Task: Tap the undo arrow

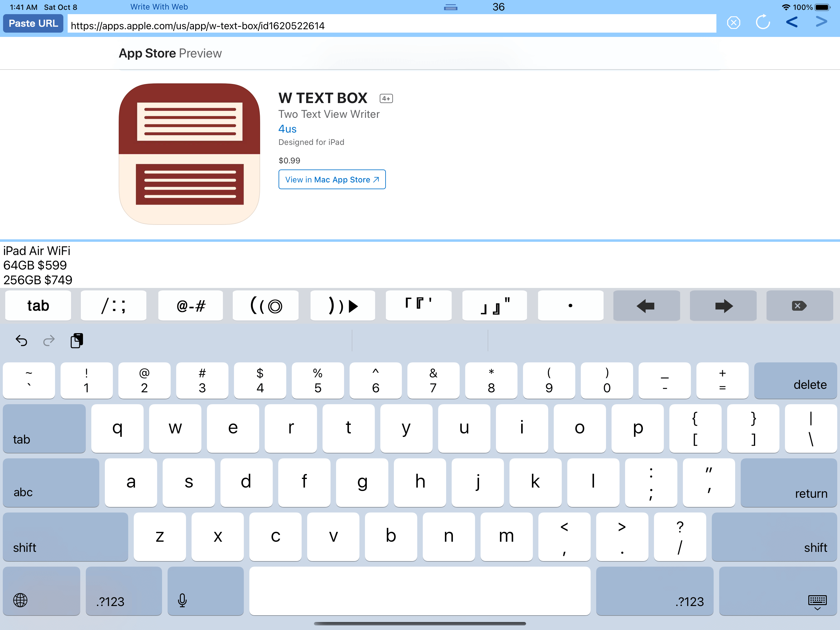Action: 21,341
